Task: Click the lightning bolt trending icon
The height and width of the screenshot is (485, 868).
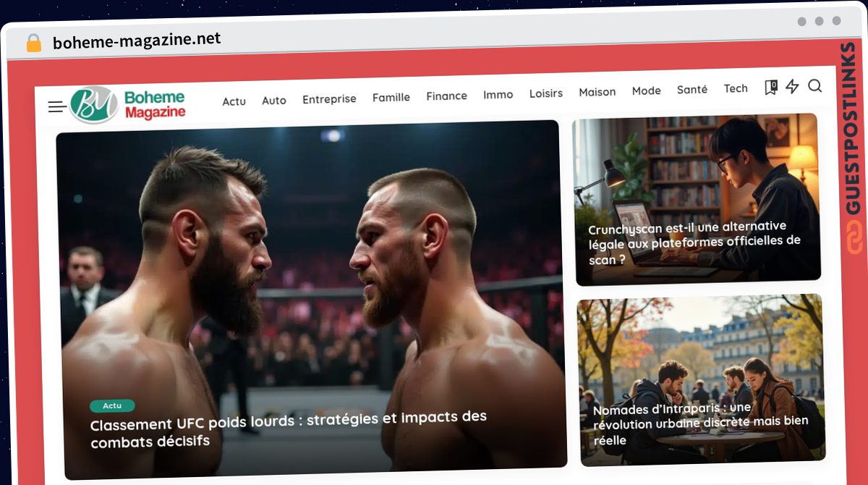Action: coord(792,87)
